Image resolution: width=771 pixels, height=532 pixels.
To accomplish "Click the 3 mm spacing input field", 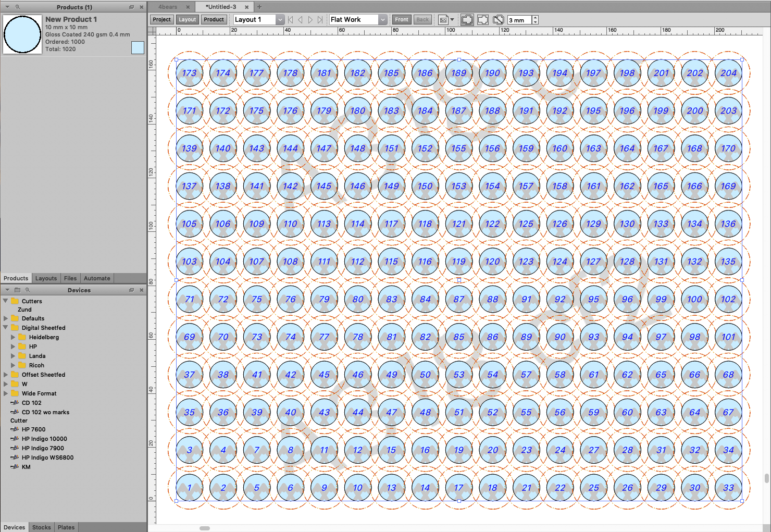I will [x=519, y=20].
